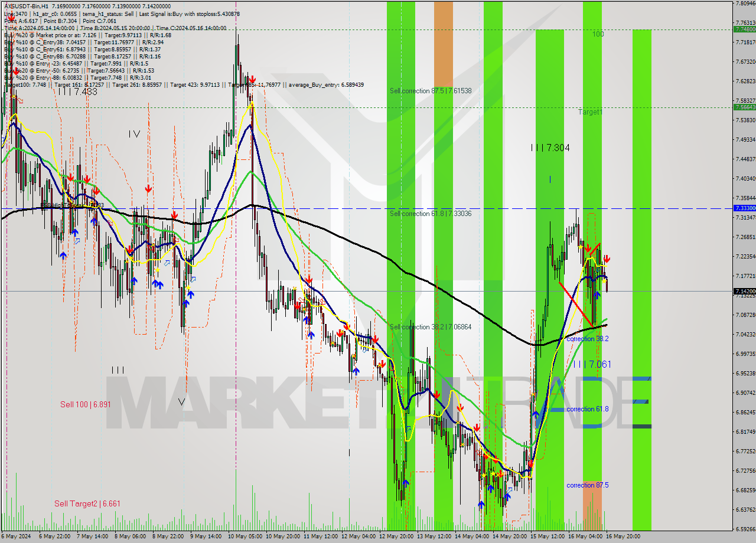Click the '7 May 14:00' date label

pyautogui.click(x=94, y=537)
